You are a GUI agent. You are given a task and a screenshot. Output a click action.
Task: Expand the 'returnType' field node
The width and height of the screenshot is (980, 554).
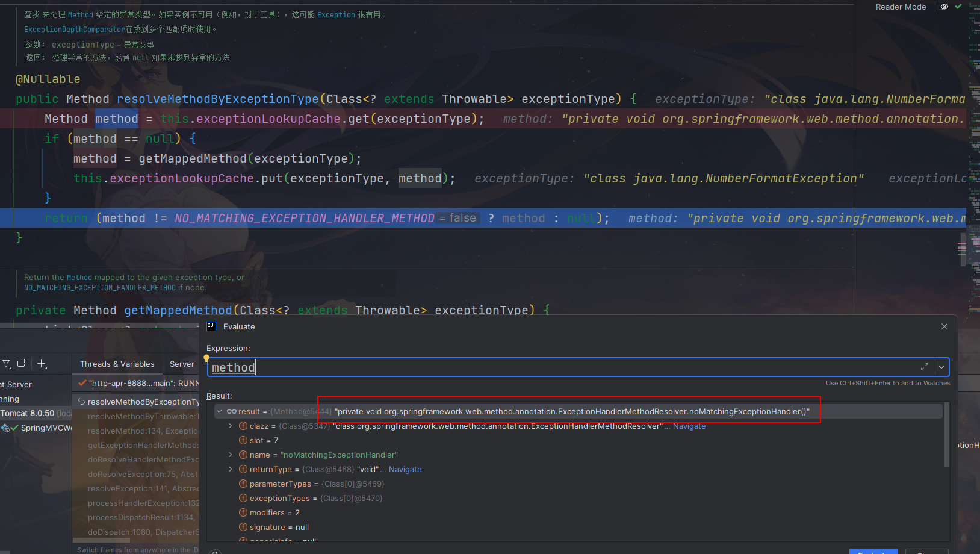click(x=231, y=469)
